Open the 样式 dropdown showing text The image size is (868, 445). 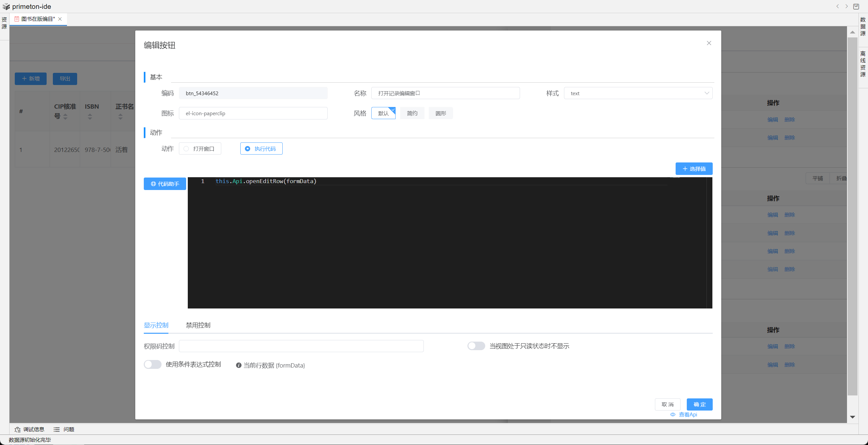(x=638, y=93)
